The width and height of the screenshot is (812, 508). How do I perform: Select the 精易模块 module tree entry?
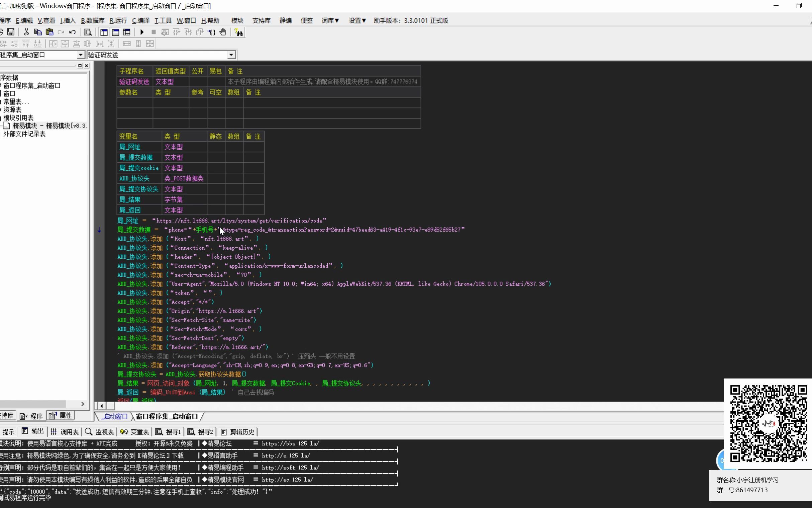pos(50,125)
